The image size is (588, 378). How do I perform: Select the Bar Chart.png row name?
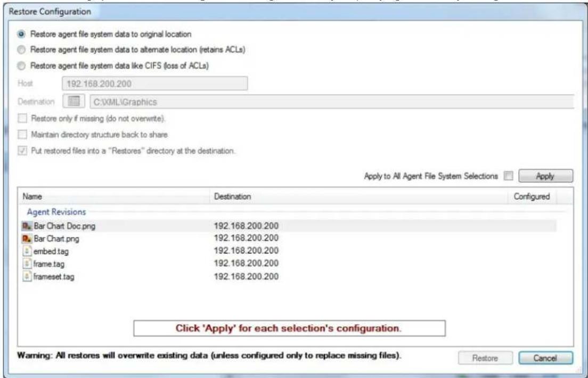coord(56,239)
